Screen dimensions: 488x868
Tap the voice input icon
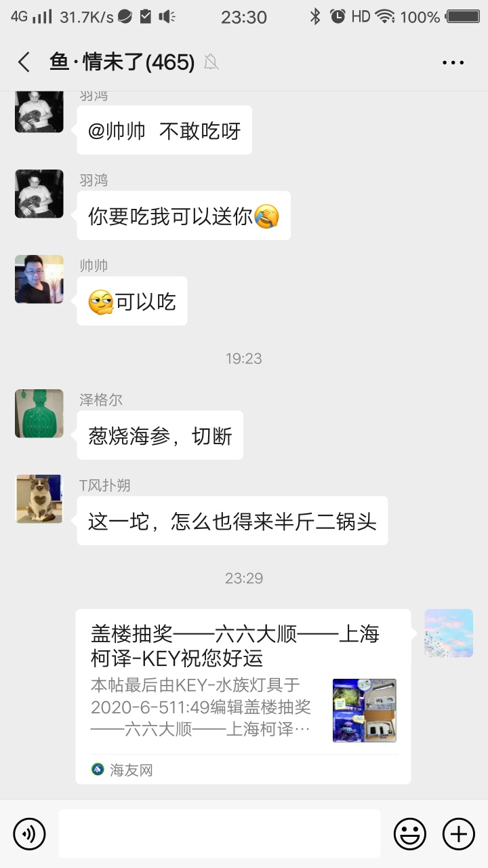[x=29, y=833]
